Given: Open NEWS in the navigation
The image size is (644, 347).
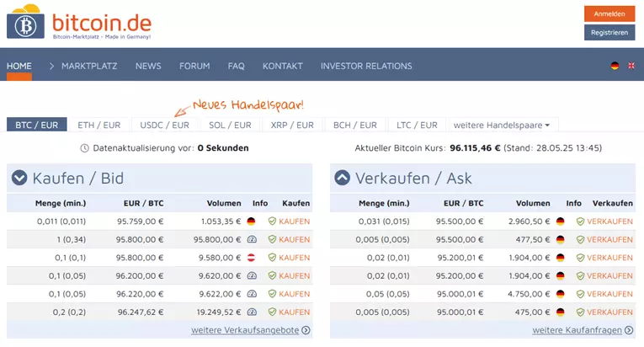Looking at the screenshot, I should pyautogui.click(x=148, y=66).
